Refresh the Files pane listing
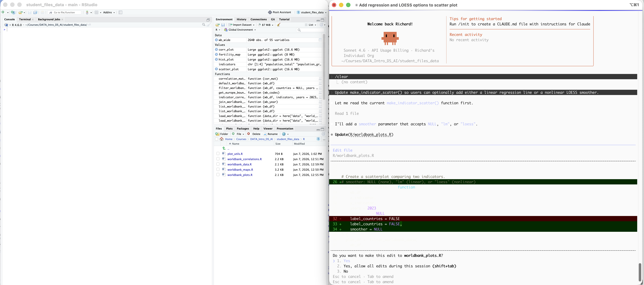Screen dimensions: 644x285 click(x=323, y=134)
